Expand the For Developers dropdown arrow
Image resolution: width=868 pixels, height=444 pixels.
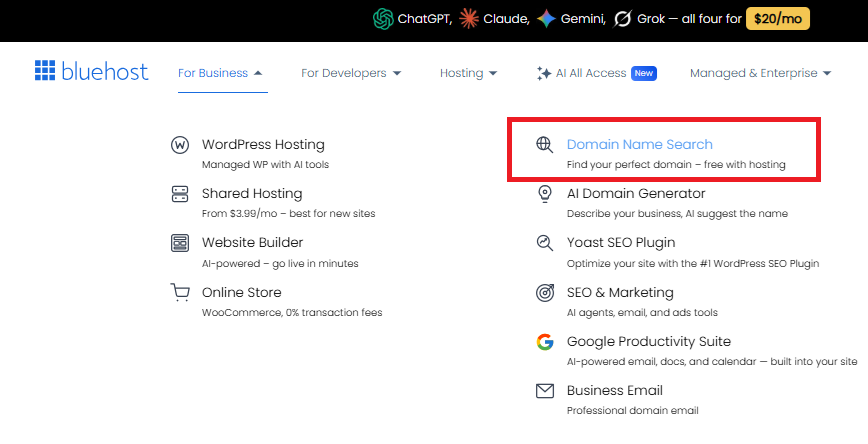coord(397,73)
